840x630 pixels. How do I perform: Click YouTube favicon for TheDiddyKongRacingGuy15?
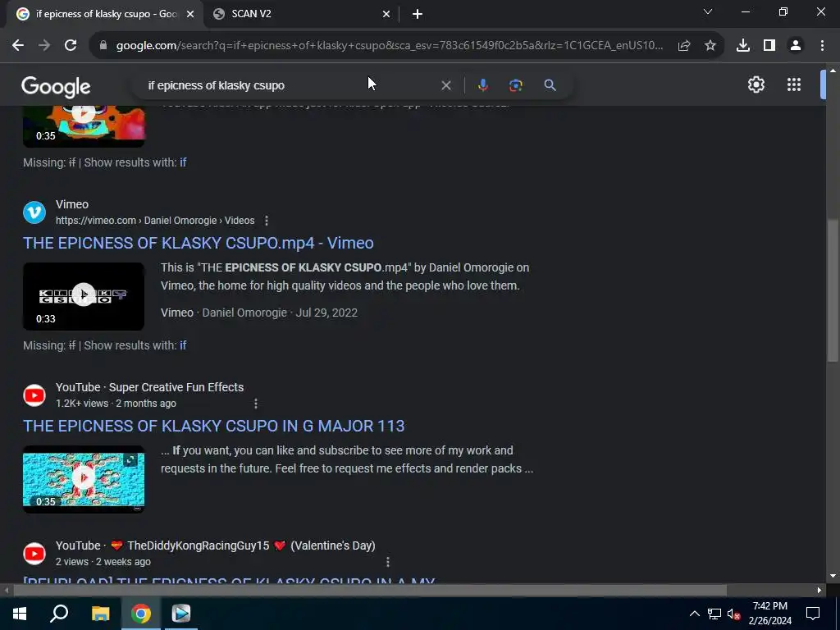coord(34,554)
